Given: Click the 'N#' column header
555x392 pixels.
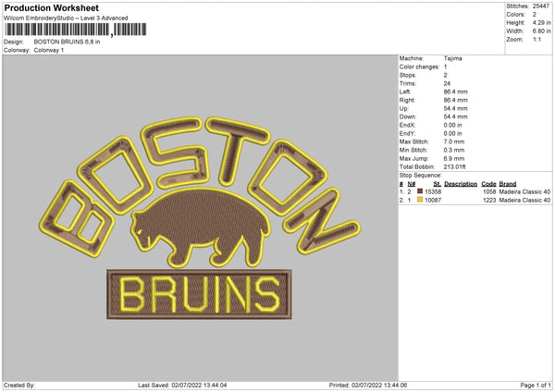Looking at the screenshot, I should coord(412,184).
